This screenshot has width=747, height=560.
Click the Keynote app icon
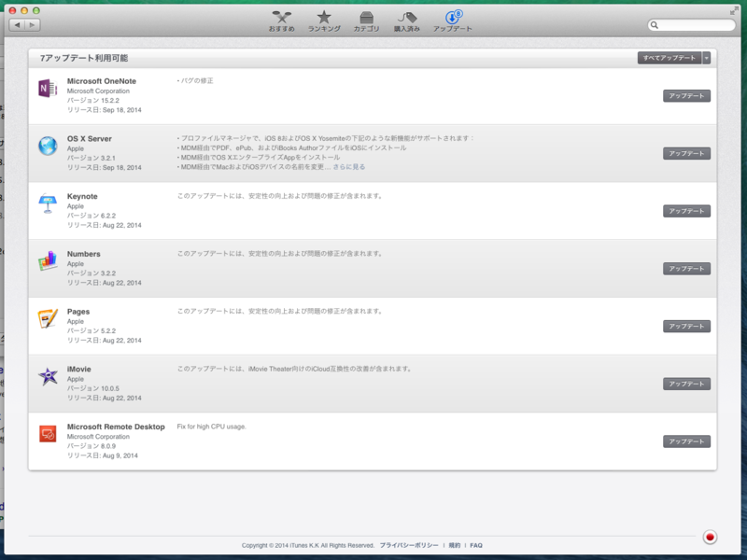pyautogui.click(x=48, y=203)
